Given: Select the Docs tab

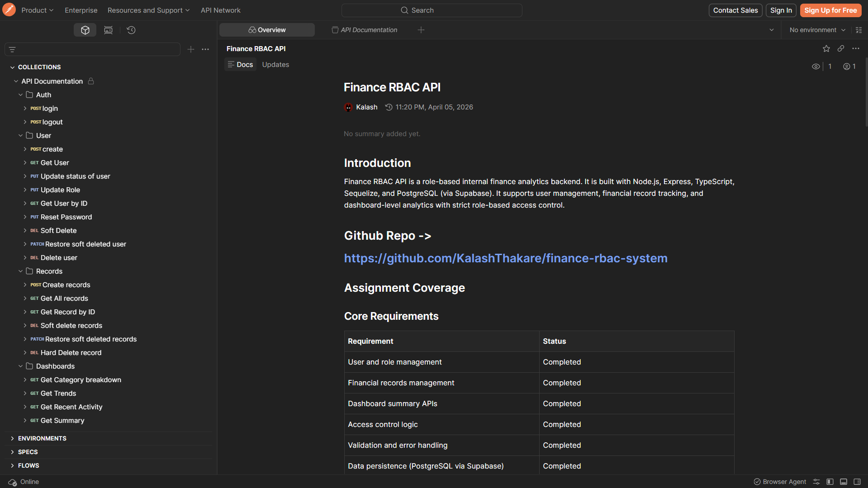Looking at the screenshot, I should (x=240, y=65).
